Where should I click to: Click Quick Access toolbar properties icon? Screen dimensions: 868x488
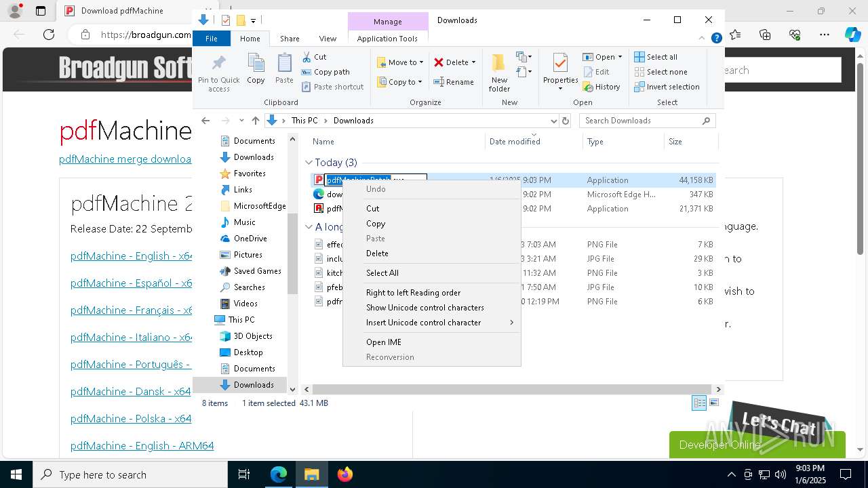click(226, 20)
